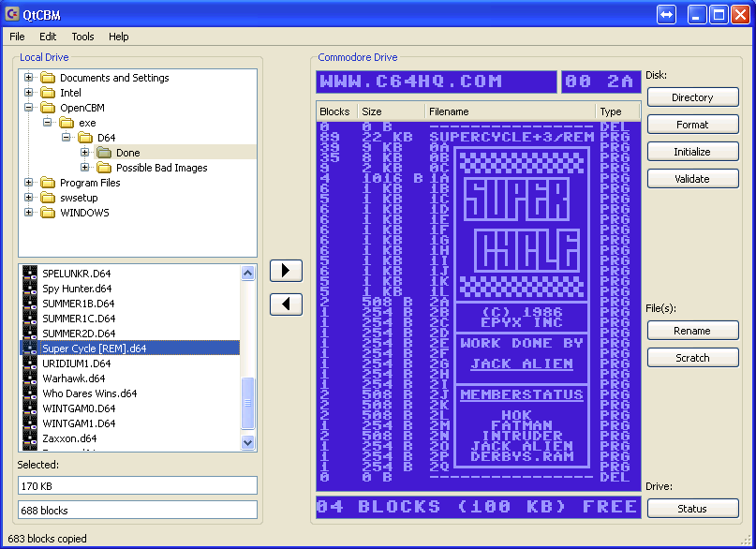Open the File menu
This screenshot has height=549, width=756.
coord(17,37)
